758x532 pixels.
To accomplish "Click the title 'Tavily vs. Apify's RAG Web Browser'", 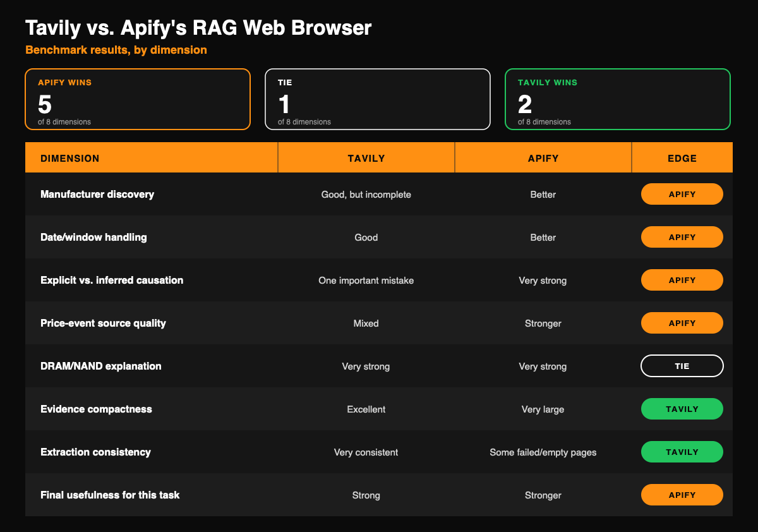I will pos(198,28).
